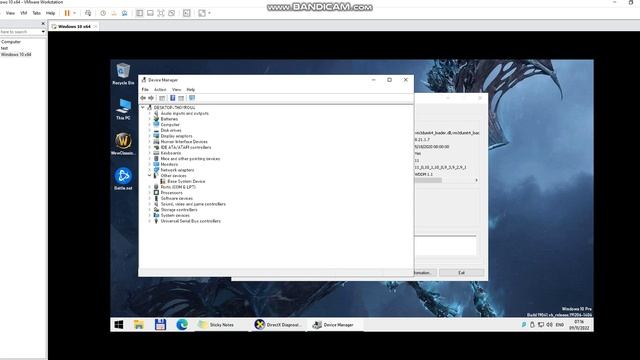
Task: Click the Properties icon in Device Manager toolbar
Action: 181,98
